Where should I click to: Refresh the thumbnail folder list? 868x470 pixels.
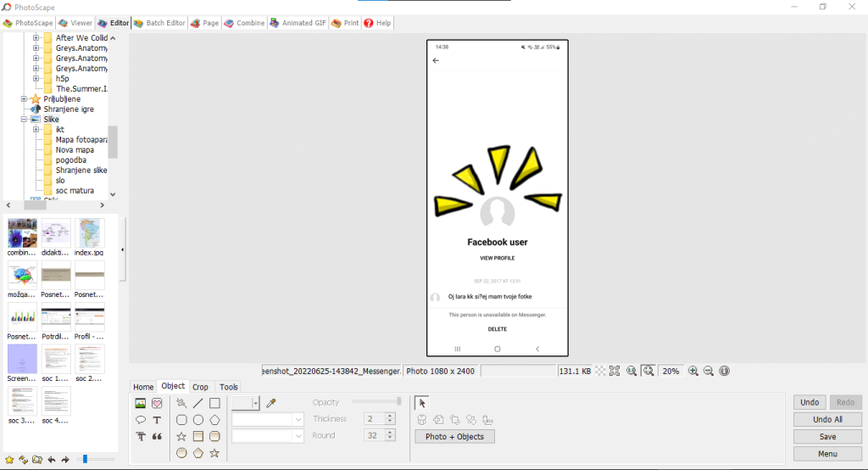[x=23, y=460]
